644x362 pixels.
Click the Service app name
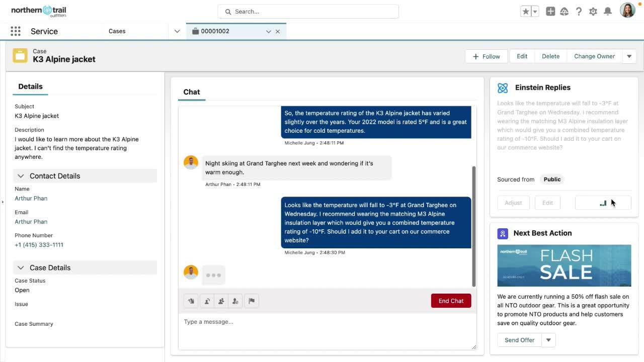(44, 31)
